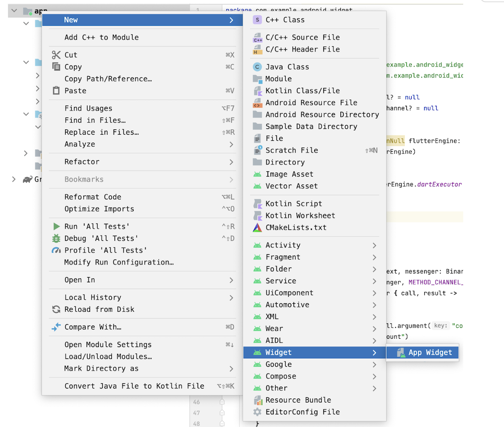Click the fold marker at line 46
504x427 pixels.
coord(222,402)
